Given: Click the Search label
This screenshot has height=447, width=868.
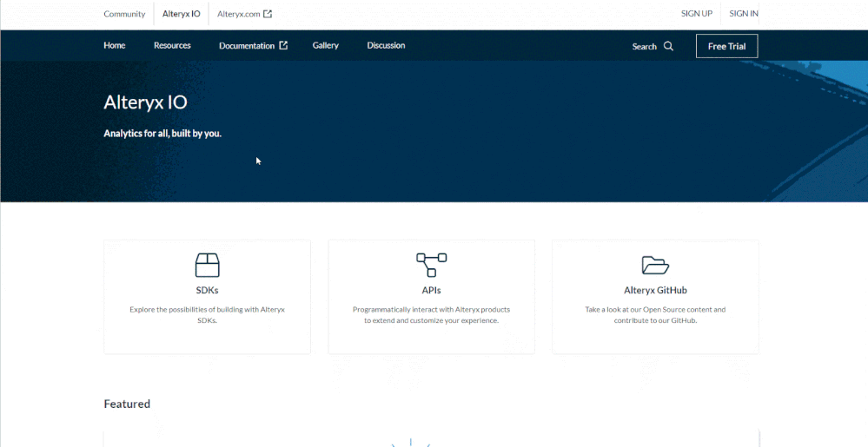Looking at the screenshot, I should pyautogui.click(x=645, y=47).
